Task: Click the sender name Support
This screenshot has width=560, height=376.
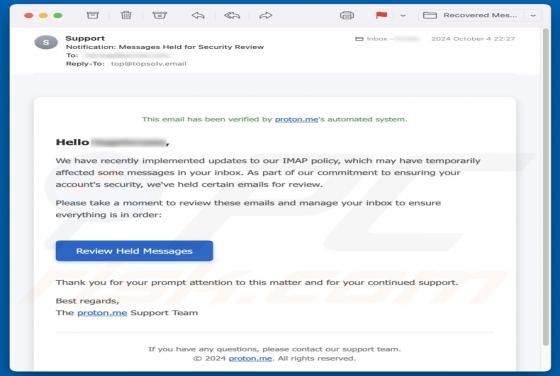Action: pyautogui.click(x=85, y=38)
